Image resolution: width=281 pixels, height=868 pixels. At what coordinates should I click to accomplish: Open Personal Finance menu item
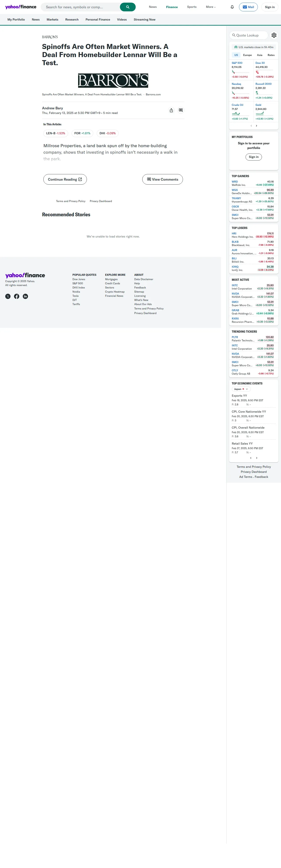[x=98, y=19]
